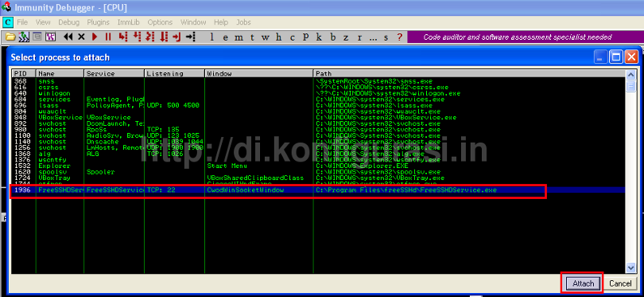644x297 pixels.
Task: Open Hardware breakpoints with 'z' button
Action: (x=346, y=37)
